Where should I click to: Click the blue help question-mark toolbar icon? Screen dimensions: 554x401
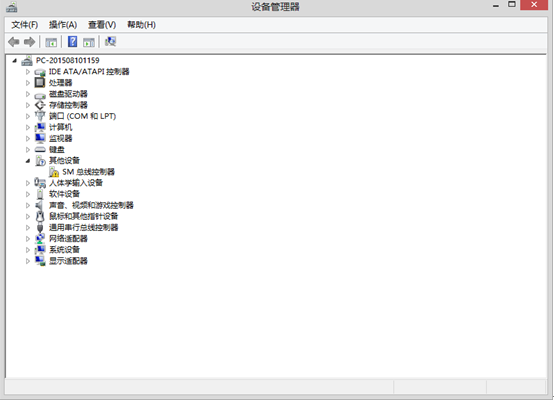coord(72,42)
